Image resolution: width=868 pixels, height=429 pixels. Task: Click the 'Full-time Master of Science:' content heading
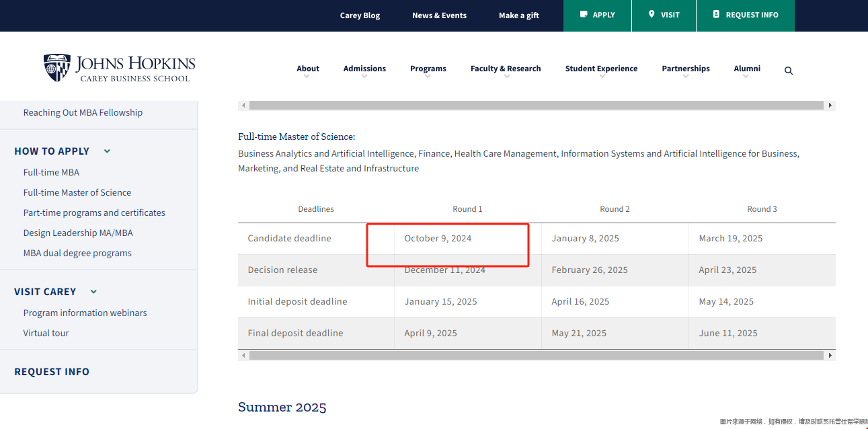297,137
